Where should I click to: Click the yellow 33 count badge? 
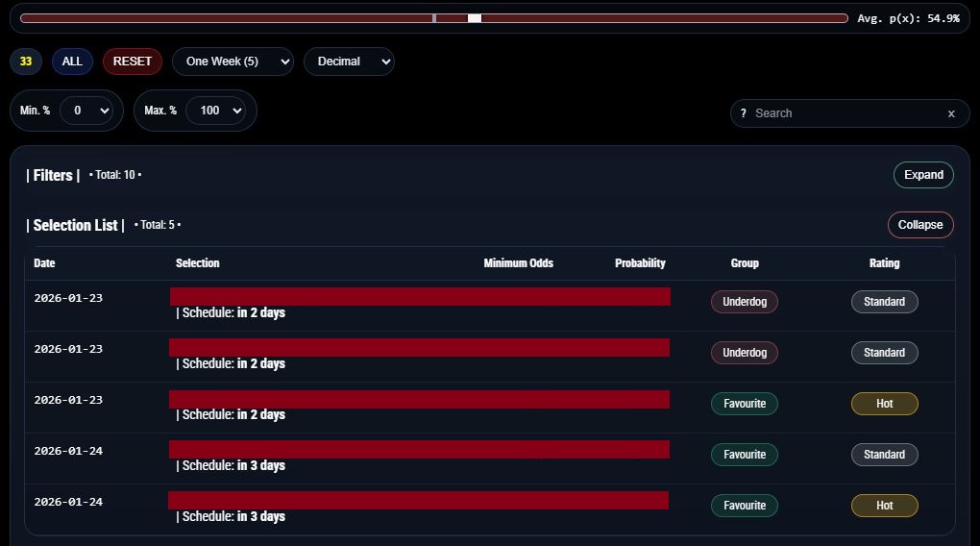coord(26,62)
